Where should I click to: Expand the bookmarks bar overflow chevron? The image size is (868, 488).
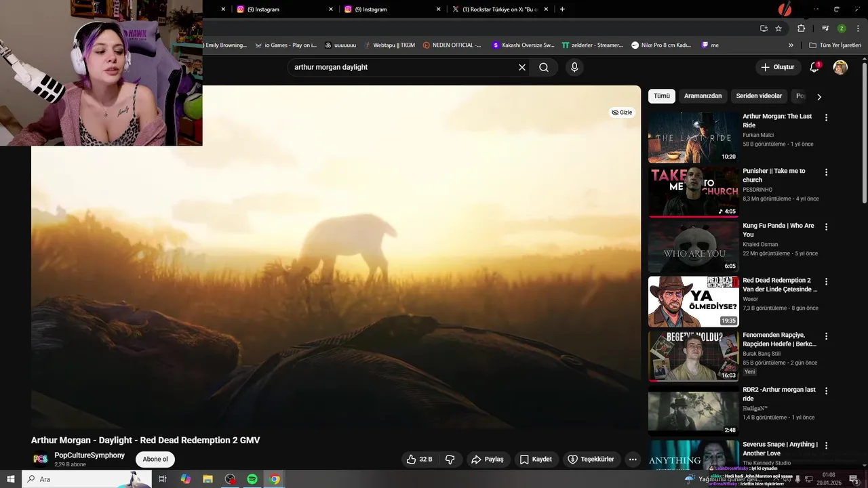click(x=791, y=45)
